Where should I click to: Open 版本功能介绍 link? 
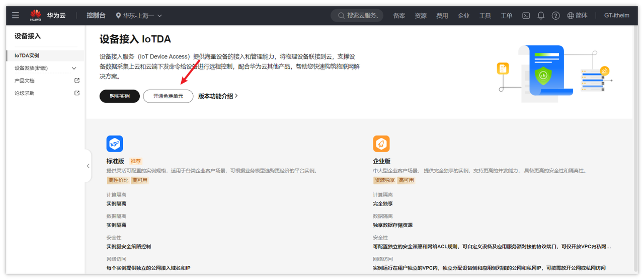(218, 96)
